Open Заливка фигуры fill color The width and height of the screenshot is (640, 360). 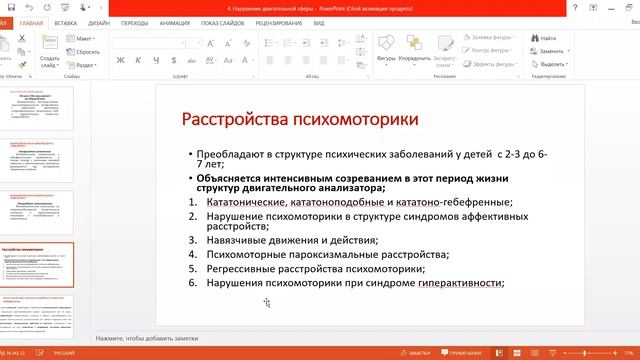pos(489,38)
